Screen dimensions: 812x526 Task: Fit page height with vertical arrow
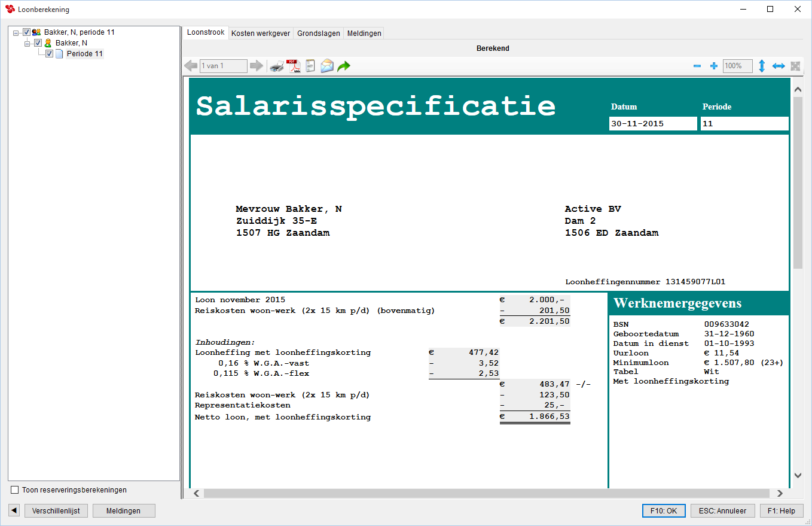click(x=762, y=66)
